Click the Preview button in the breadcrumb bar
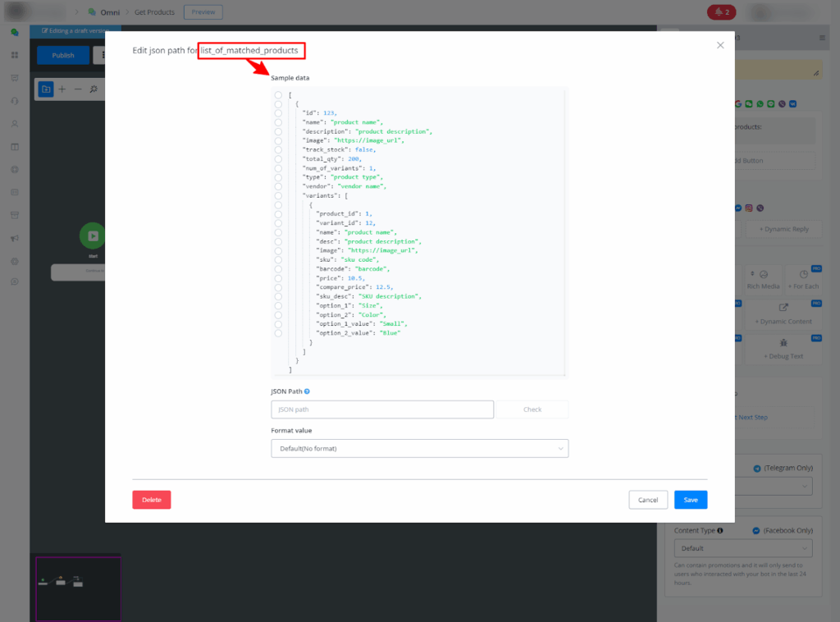The width and height of the screenshot is (840, 622). point(203,12)
